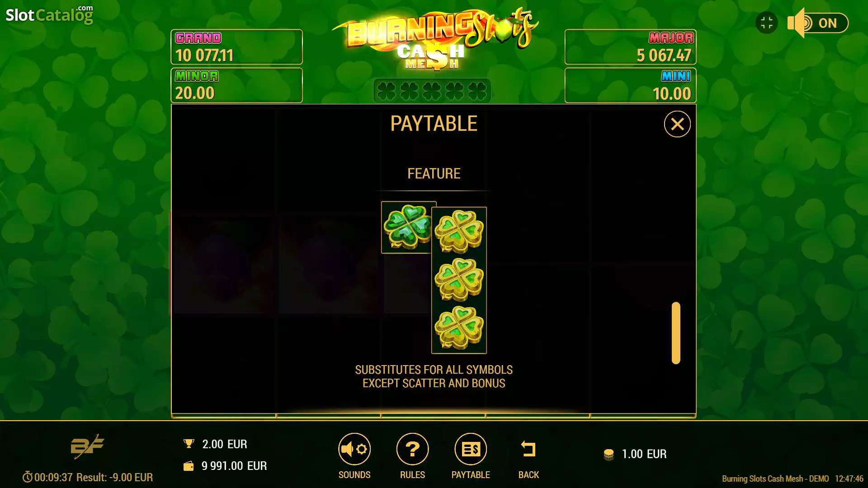Exit fullscreen using the collapse icon
This screenshot has width=868, height=488.
[767, 23]
